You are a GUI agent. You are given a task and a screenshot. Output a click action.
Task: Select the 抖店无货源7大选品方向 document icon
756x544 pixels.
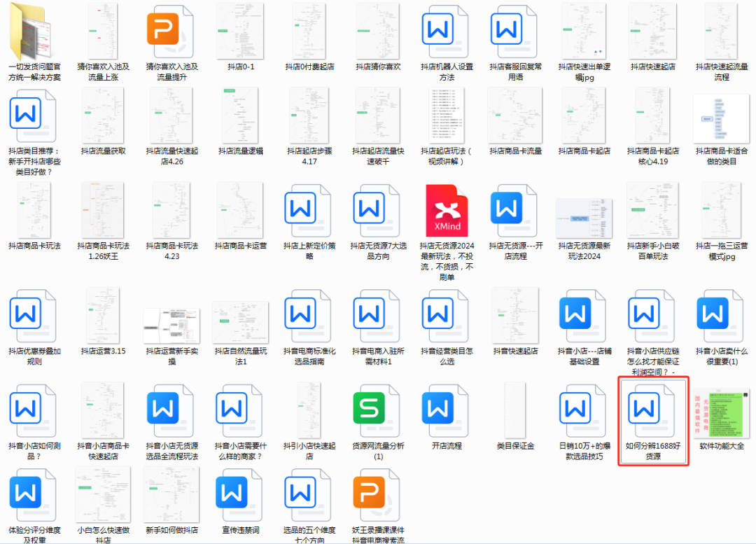[376, 211]
